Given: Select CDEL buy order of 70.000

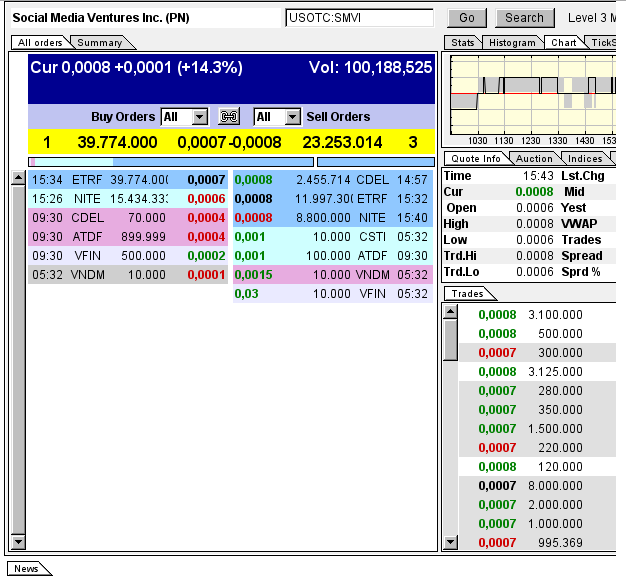Looking at the screenshot, I should click(x=128, y=218).
